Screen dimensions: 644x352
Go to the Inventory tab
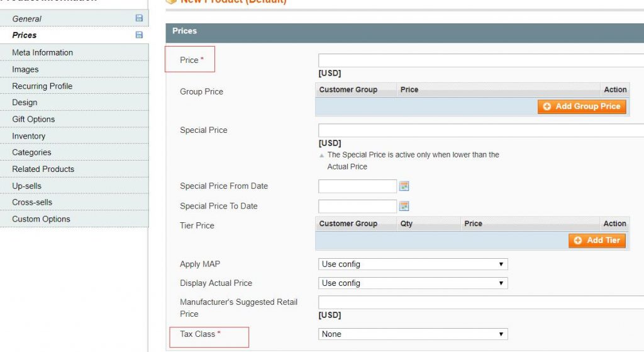coord(29,136)
